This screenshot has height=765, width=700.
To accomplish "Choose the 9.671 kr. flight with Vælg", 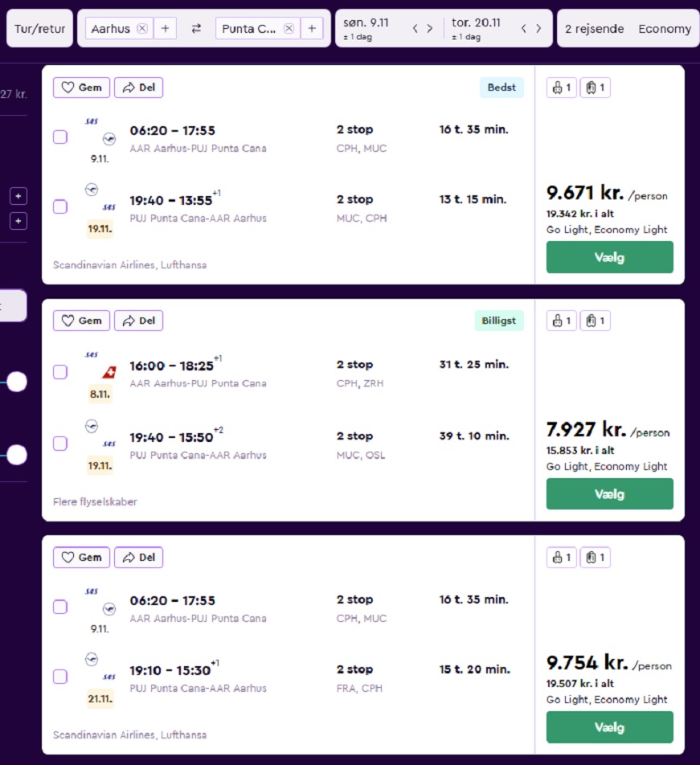I will click(610, 257).
